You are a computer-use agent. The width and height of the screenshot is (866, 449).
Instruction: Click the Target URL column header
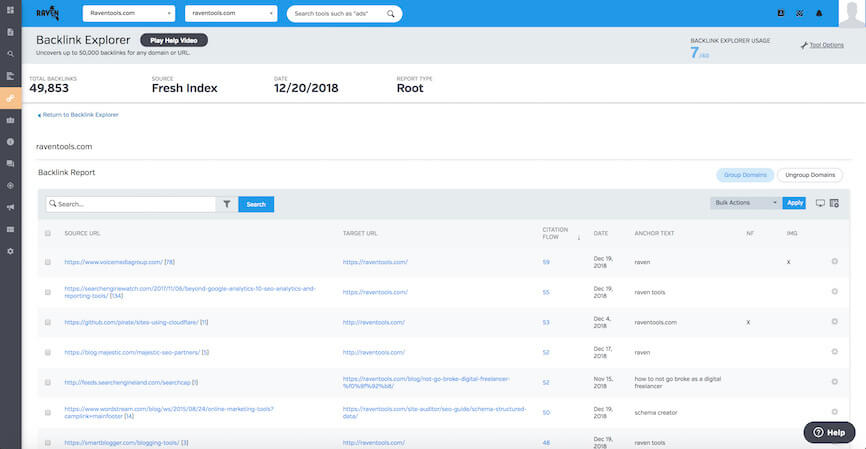point(360,233)
